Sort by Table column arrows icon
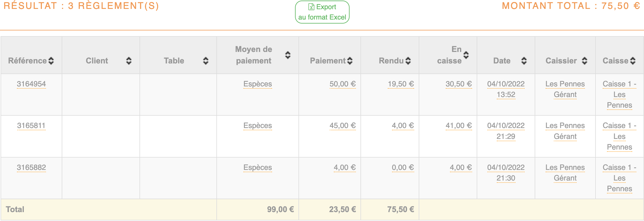Screen dimensions: 644x221 coord(205,61)
